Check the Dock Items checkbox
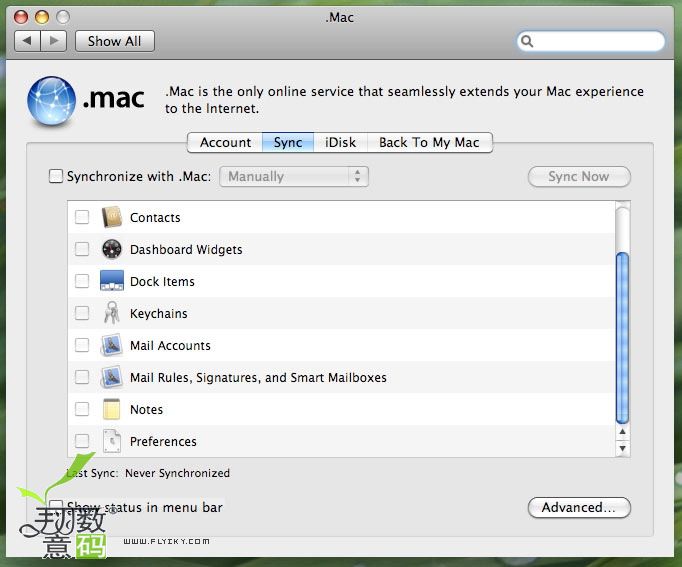This screenshot has height=567, width=682. tap(82, 281)
